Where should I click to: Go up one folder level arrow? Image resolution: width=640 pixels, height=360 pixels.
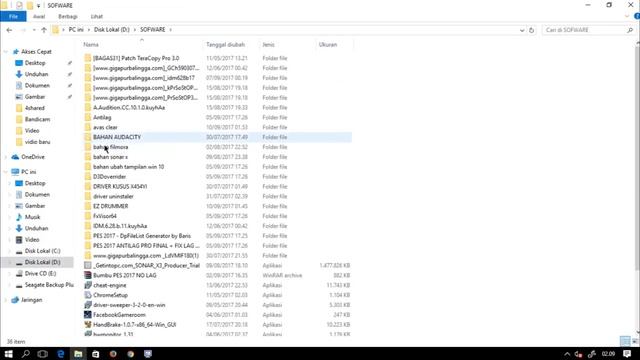(44, 30)
